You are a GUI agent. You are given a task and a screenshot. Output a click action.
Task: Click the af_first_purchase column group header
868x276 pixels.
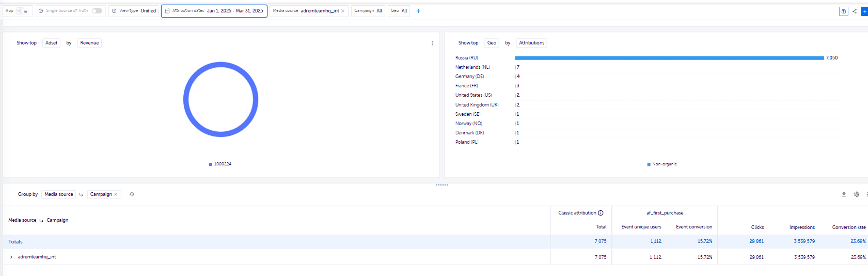click(x=665, y=213)
